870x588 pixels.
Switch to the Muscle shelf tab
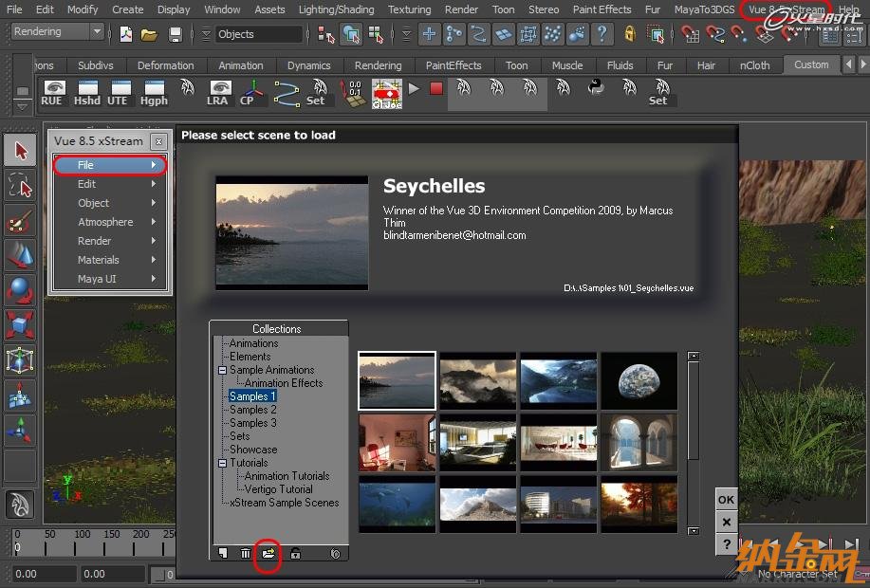point(567,65)
